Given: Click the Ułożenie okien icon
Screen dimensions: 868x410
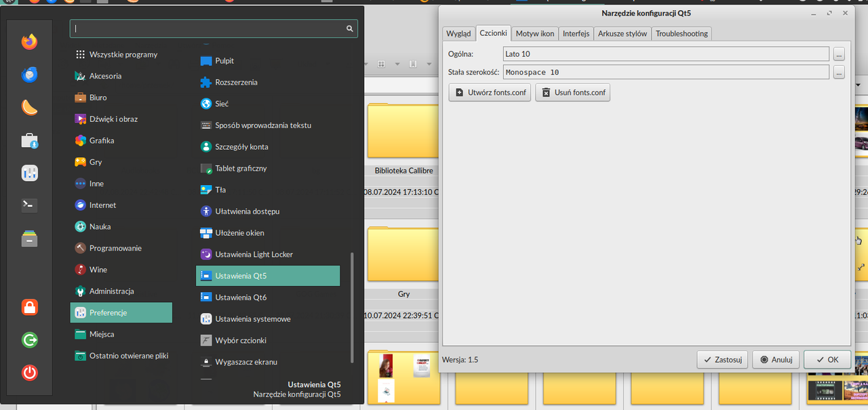Looking at the screenshot, I should (206, 233).
